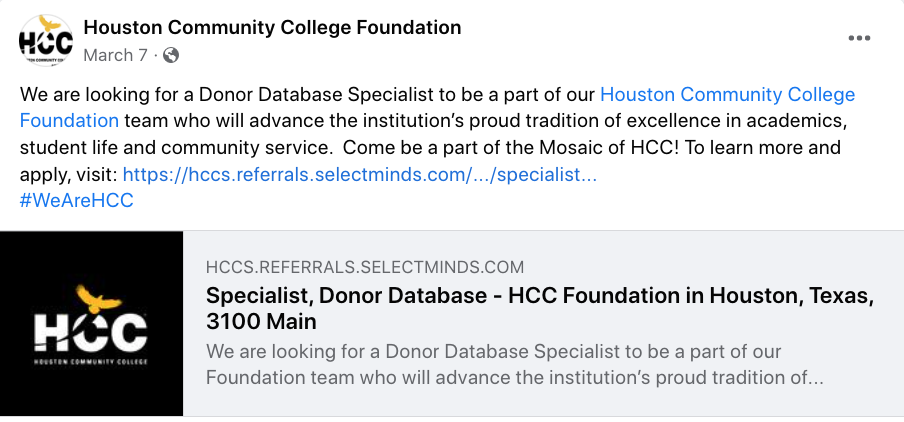This screenshot has width=904, height=422.
Task: Open Houston Community College Foundation page name header
Action: (272, 27)
